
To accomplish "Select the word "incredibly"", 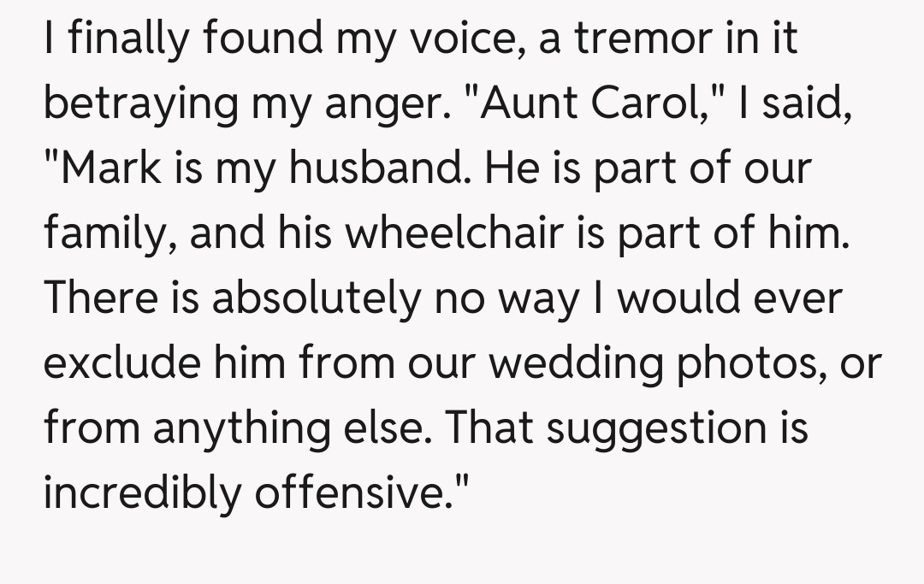I will 142,493.
